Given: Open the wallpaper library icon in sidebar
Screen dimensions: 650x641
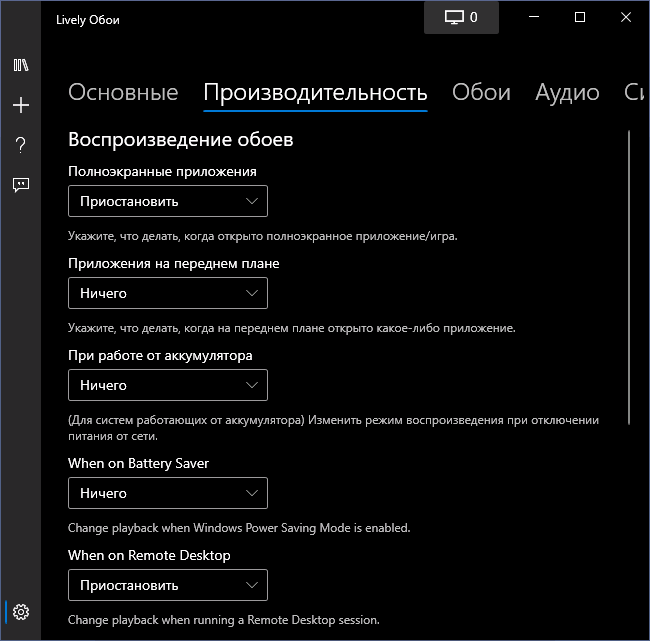Looking at the screenshot, I should (21, 65).
